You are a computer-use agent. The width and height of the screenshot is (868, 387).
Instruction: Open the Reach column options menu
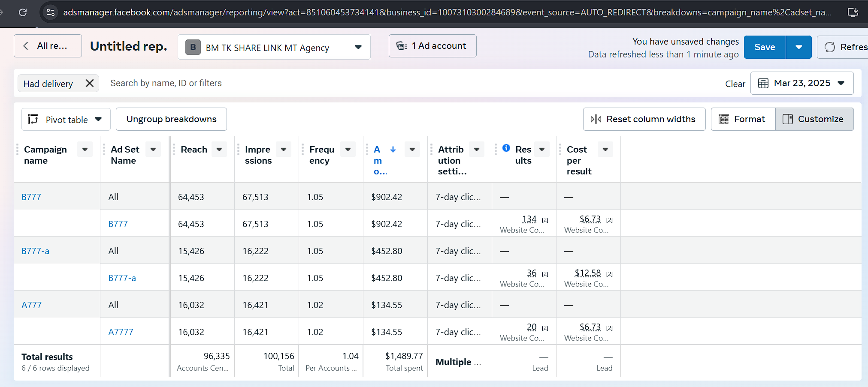click(219, 149)
